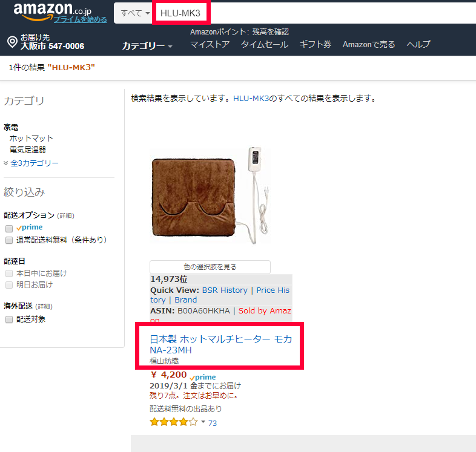Expand 全3カテゴリー category list
This screenshot has width=476, height=452.
pos(34,163)
